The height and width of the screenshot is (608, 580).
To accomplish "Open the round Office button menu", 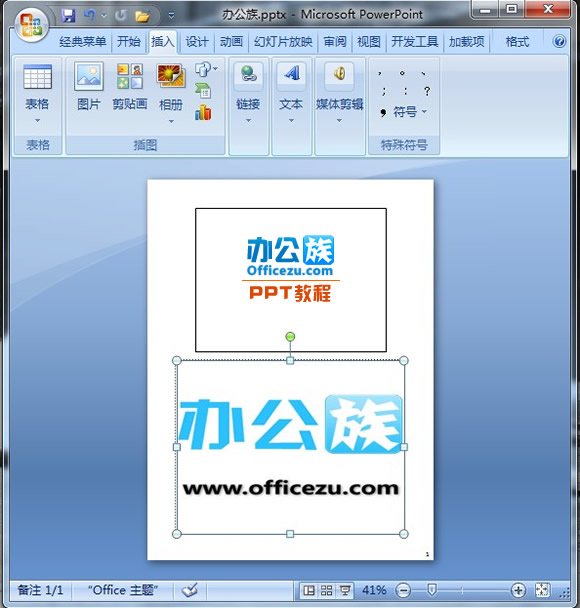I will pos(31,24).
